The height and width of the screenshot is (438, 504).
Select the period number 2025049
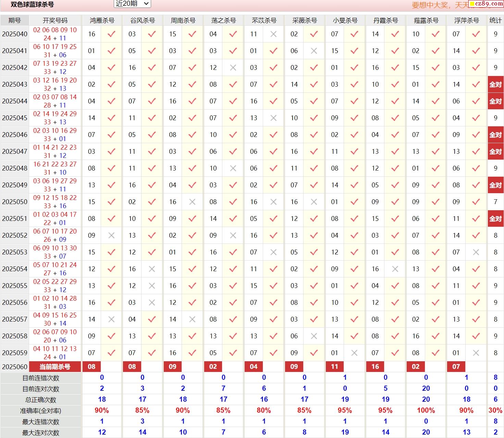(x=15, y=185)
